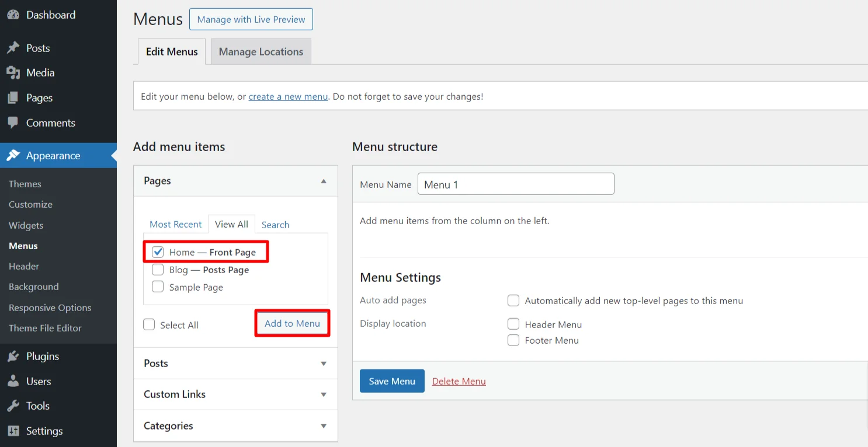Check the Sample Page checkbox
The width and height of the screenshot is (868, 447).
(x=158, y=287)
